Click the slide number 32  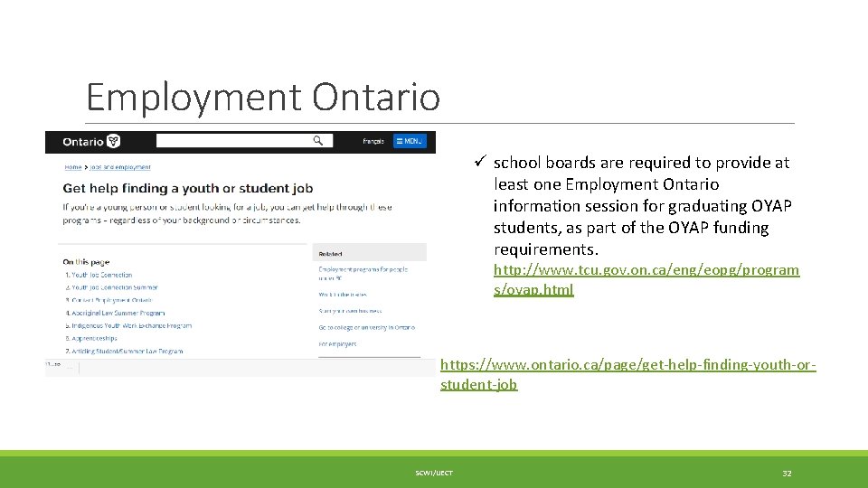[x=787, y=473]
